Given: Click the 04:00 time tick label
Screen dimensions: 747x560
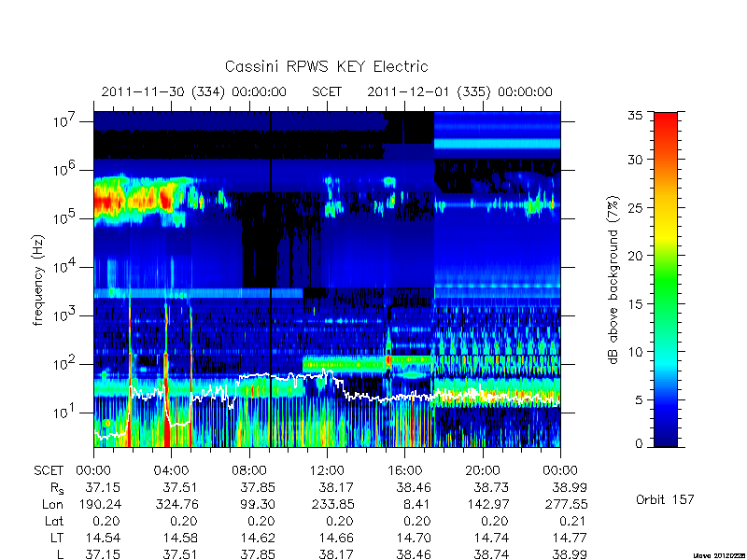Looking at the screenshot, I should click(x=171, y=470).
